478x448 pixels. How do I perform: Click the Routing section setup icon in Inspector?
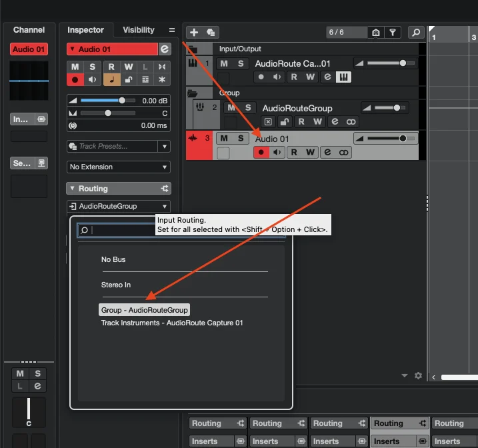tap(165, 189)
